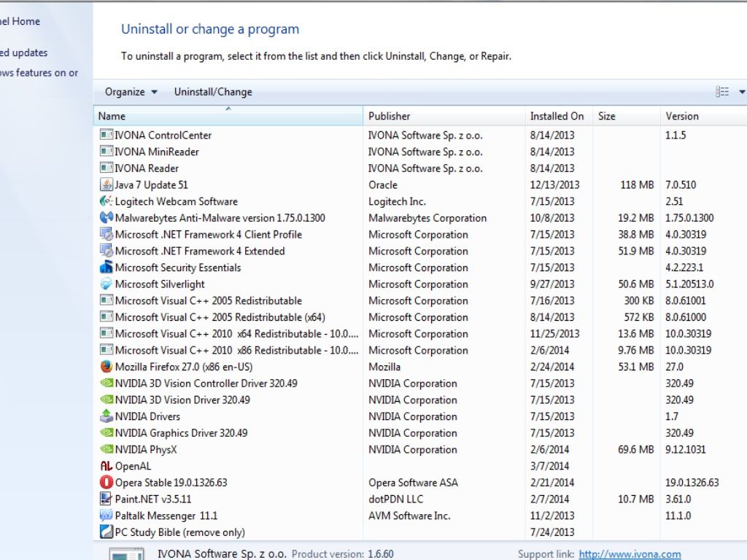Change the view using the views icon
The image size is (747, 560).
[722, 92]
